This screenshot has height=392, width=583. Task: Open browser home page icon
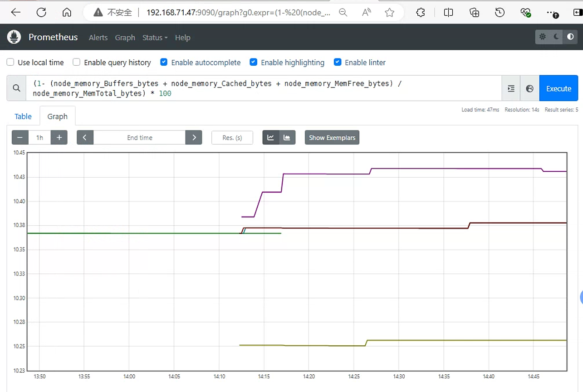[x=67, y=13]
